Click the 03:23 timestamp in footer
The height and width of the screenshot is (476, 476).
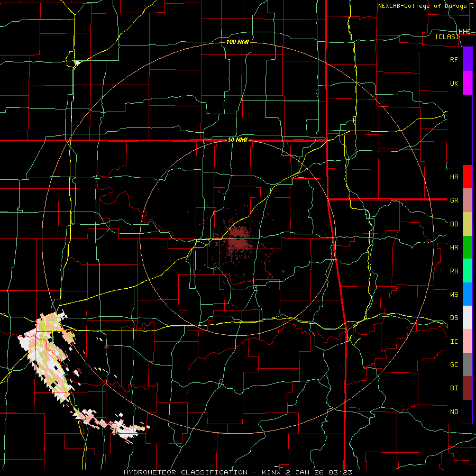[x=342, y=472]
